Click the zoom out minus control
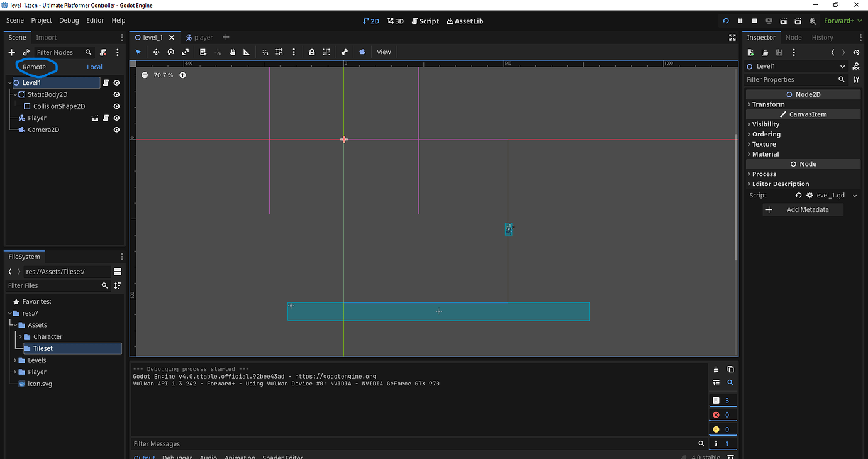Image resolution: width=868 pixels, height=459 pixels. tap(145, 74)
